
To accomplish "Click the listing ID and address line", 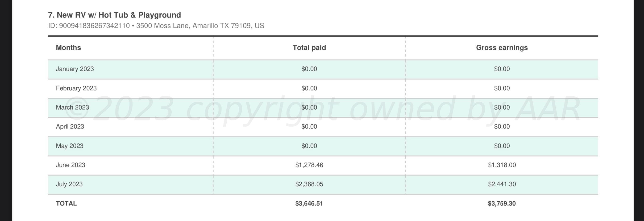I will tap(156, 26).
